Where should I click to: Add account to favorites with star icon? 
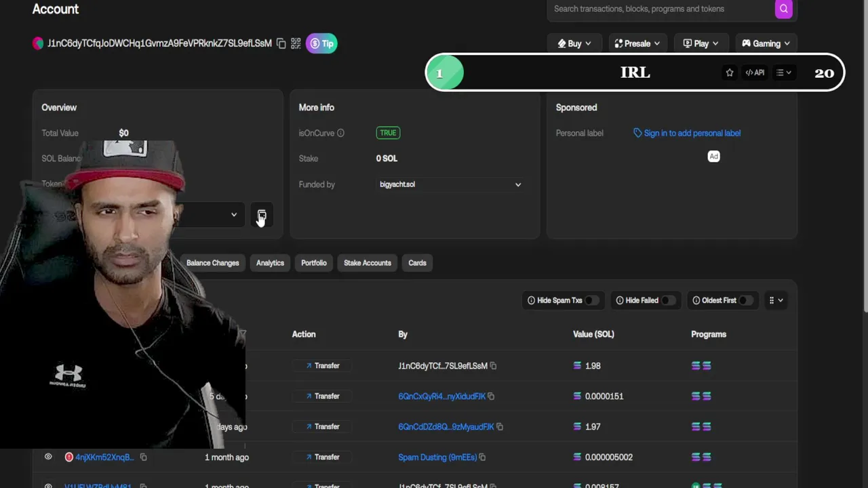[x=730, y=73]
